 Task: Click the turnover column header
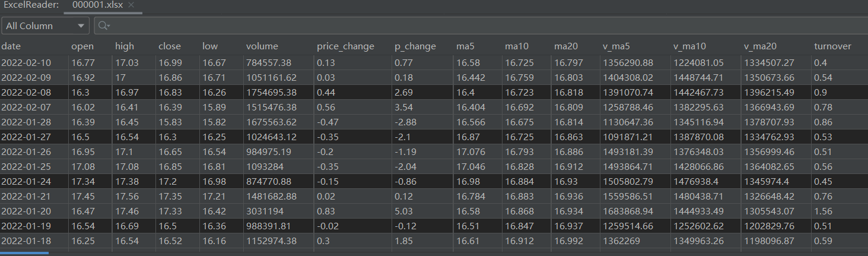click(x=832, y=46)
